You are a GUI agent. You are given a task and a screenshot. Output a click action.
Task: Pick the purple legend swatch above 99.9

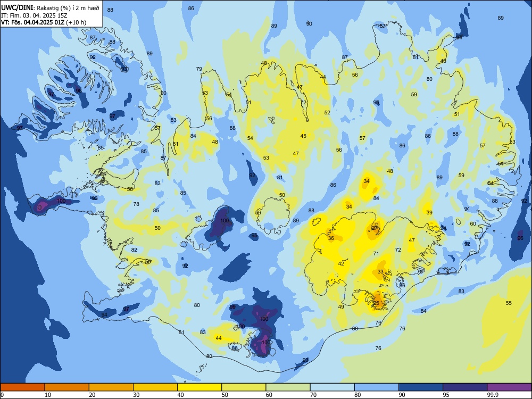[x=509, y=387]
